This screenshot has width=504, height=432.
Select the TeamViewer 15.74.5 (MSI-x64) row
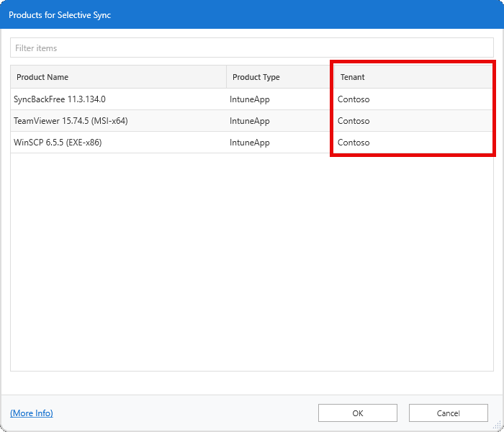(252, 121)
